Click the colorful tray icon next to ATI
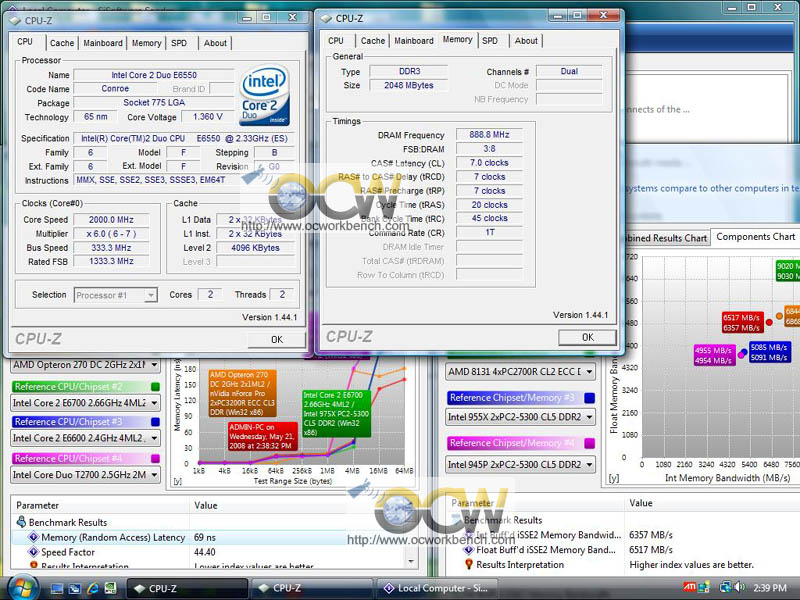 (x=705, y=588)
